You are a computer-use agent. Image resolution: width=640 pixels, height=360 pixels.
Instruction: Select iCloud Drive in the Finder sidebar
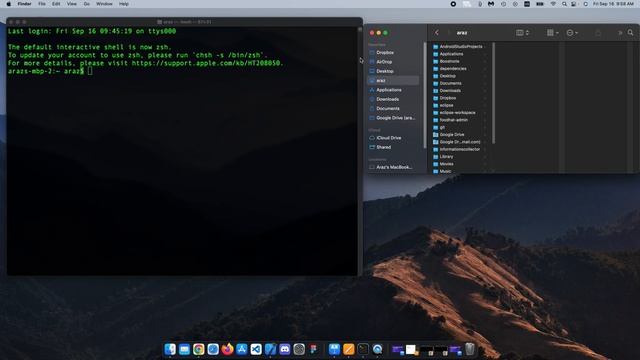[393, 138]
